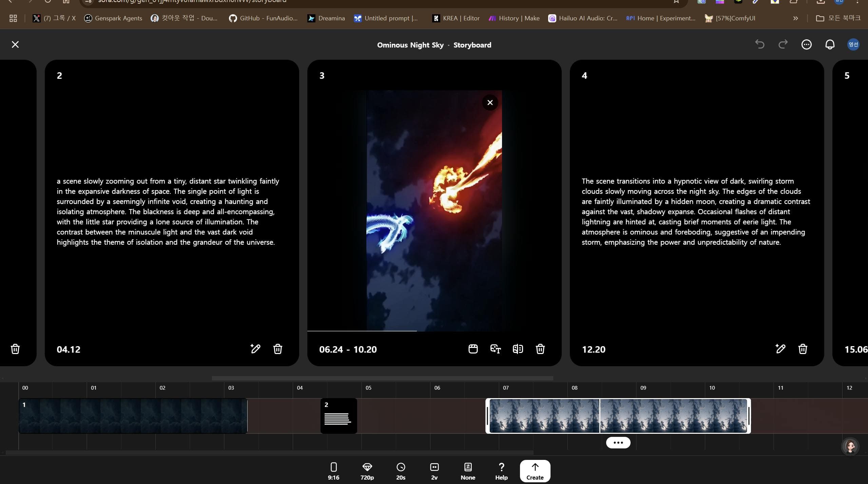868x484 pixels.
Task: Click the 06.24 - 10.20 time range
Action: point(348,349)
